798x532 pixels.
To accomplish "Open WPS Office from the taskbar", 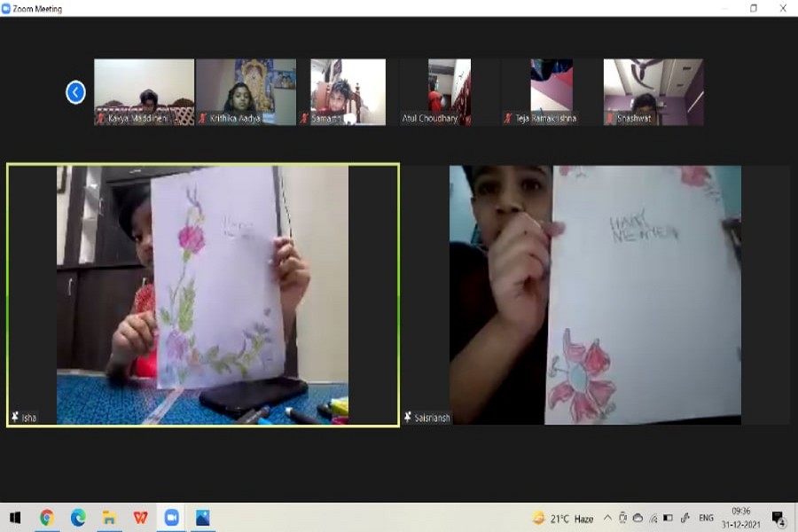I will [140, 518].
